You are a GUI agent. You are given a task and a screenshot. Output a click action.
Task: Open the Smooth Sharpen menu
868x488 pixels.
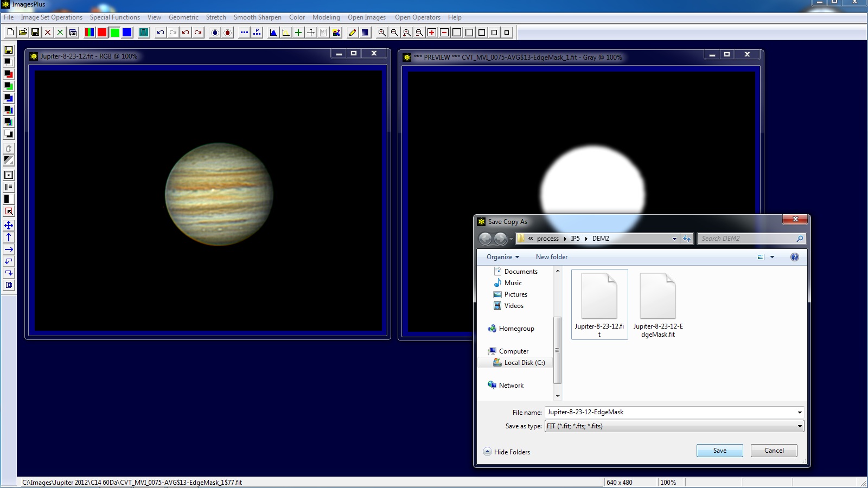coord(258,17)
